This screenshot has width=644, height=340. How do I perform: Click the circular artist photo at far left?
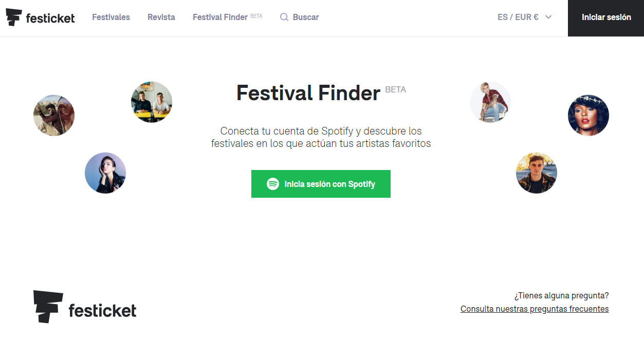click(x=53, y=115)
